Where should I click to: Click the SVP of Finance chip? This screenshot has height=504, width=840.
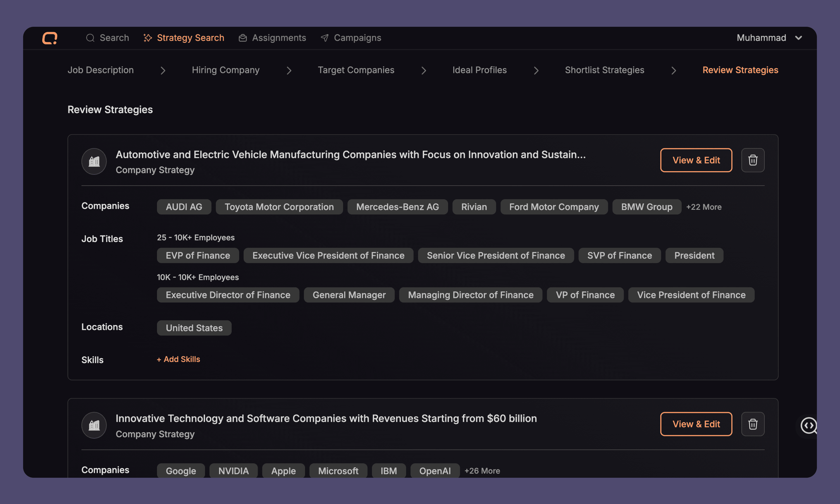(620, 255)
